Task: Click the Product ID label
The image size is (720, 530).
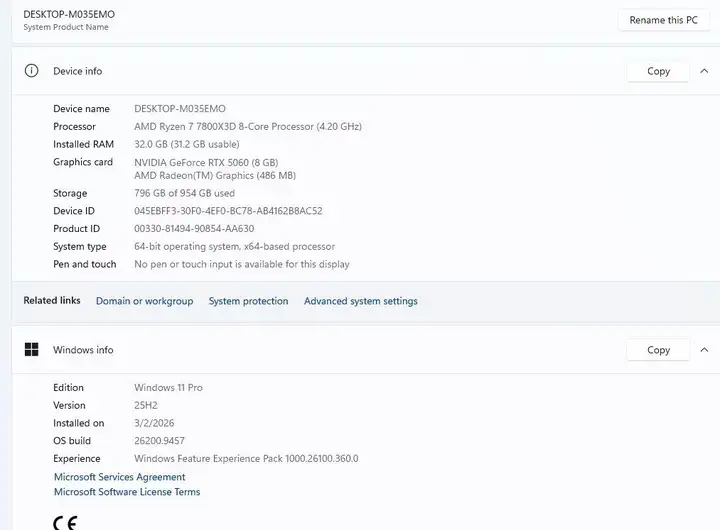Action: (x=76, y=229)
